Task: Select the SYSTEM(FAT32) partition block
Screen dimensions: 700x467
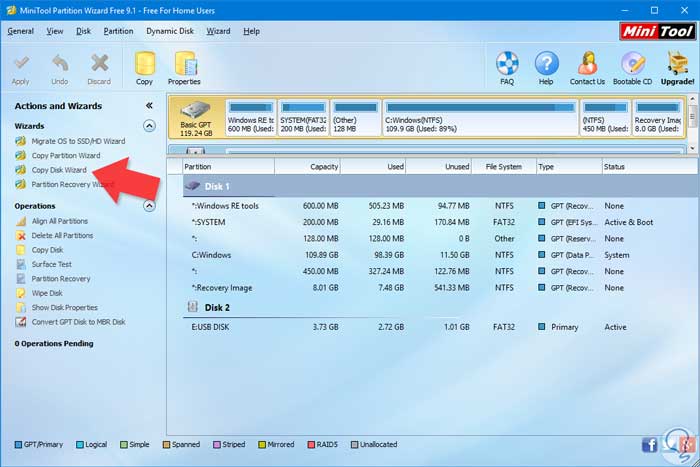Action: 303,118
